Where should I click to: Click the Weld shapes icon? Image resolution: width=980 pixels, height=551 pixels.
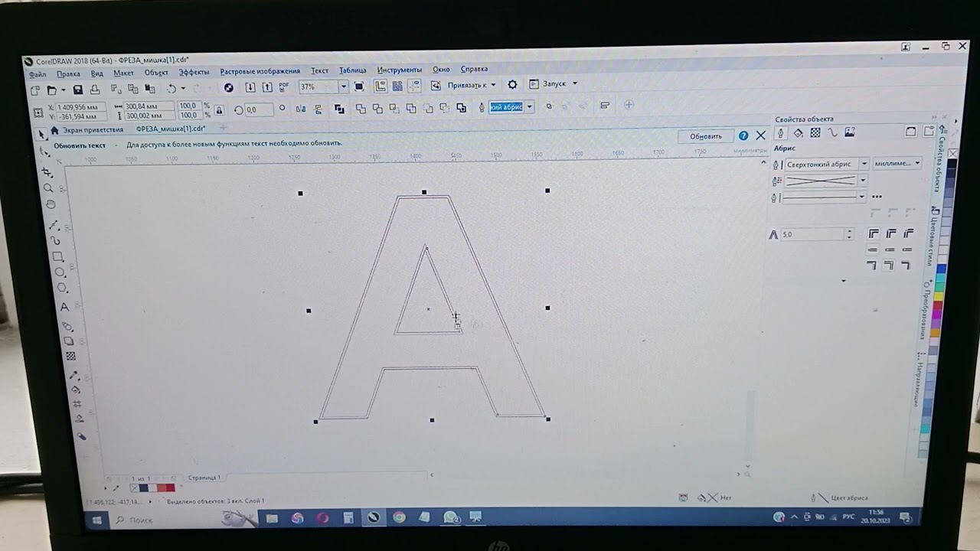coord(360,109)
